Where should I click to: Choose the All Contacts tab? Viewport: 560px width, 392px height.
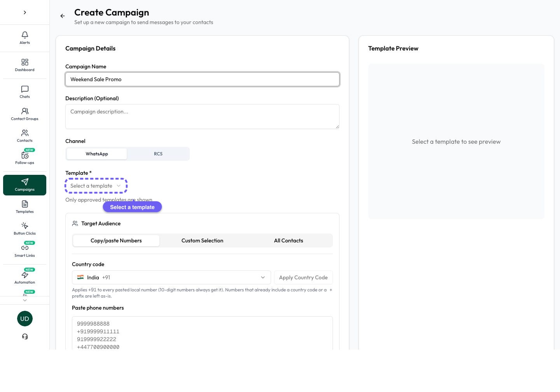[x=289, y=240]
